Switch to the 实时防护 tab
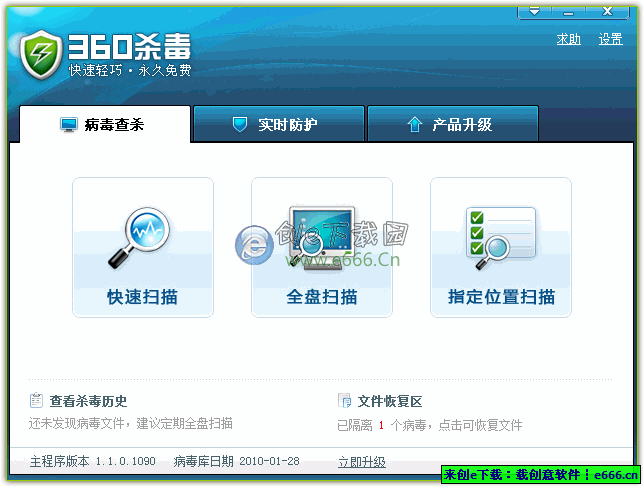Screen dimensions: 644x487 (278, 125)
